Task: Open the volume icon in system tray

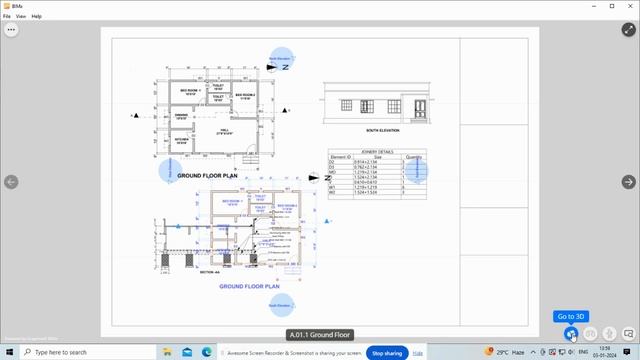Action: tap(571, 352)
